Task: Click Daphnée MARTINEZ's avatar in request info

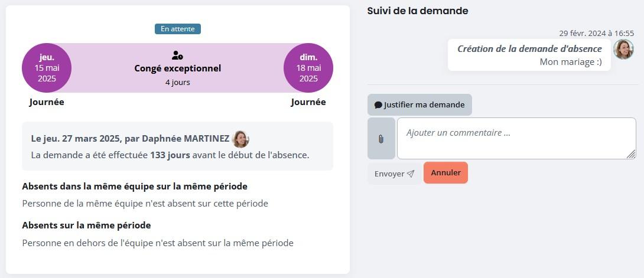Action: (x=240, y=139)
